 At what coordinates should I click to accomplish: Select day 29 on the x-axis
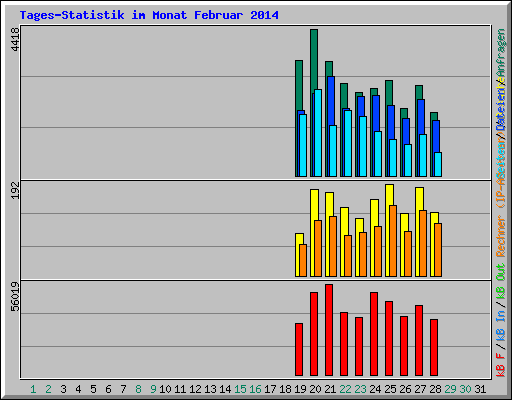point(450,389)
